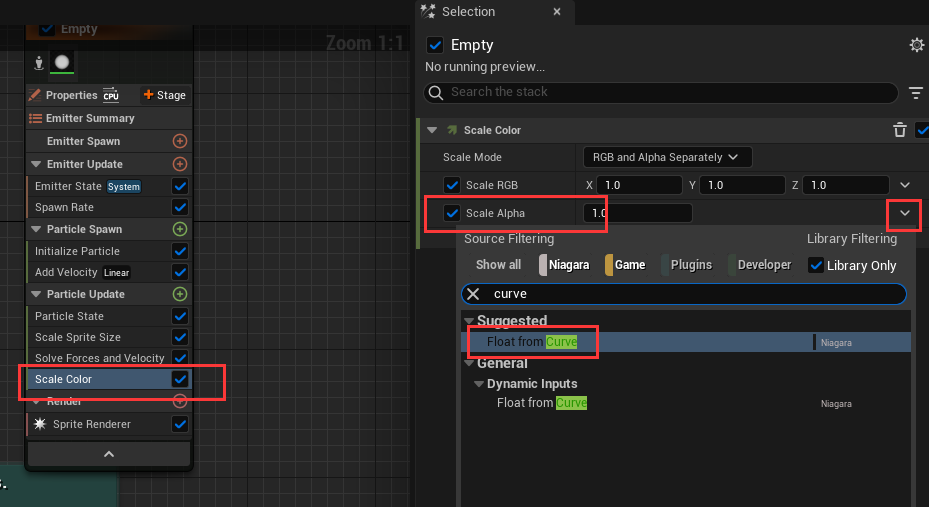929x507 pixels.
Task: Uncheck the Library Only filter
Action: tap(816, 265)
